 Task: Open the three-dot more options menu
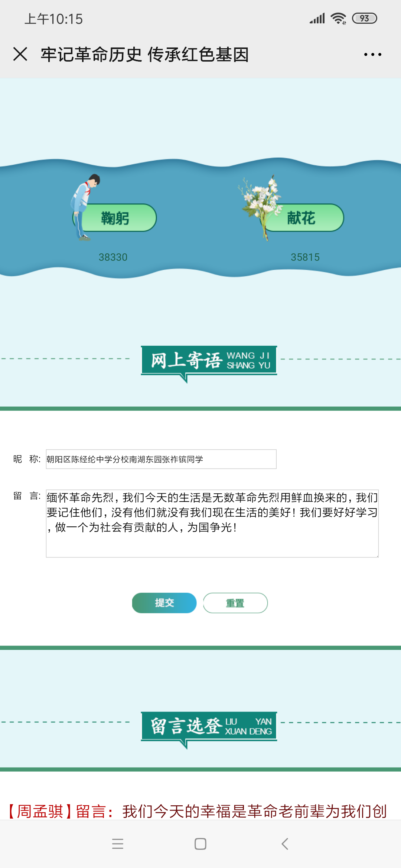pyautogui.click(x=372, y=55)
